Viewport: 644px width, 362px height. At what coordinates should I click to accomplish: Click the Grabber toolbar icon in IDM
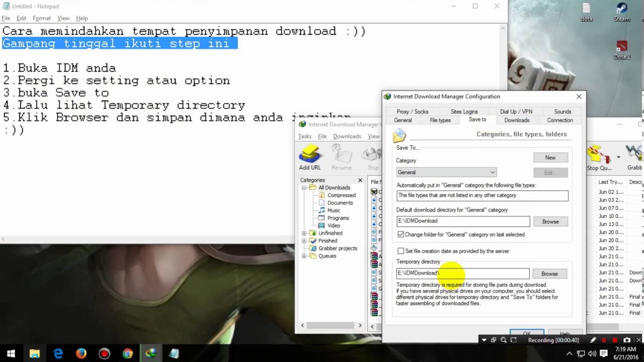tap(634, 158)
